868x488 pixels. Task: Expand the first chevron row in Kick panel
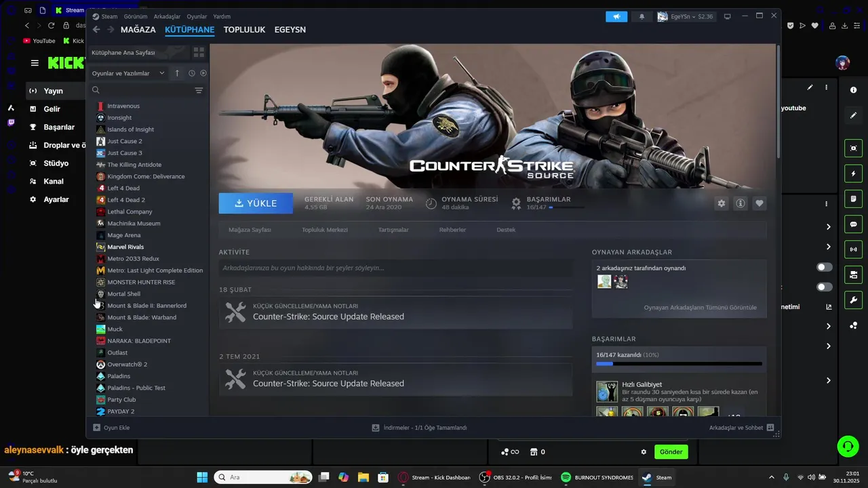(828, 227)
